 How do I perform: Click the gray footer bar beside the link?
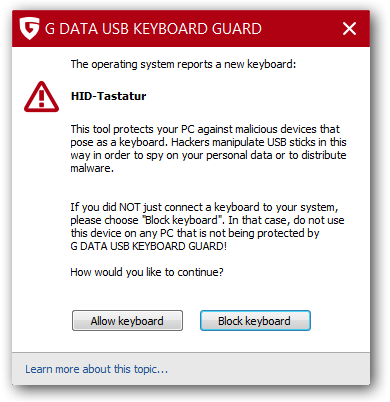coord(267,369)
